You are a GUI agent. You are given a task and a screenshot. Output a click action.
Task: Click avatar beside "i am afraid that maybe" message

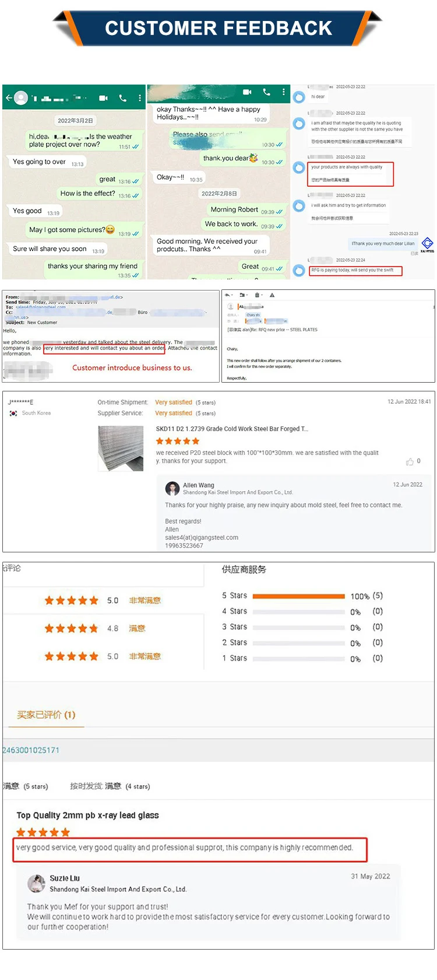pos(299,124)
